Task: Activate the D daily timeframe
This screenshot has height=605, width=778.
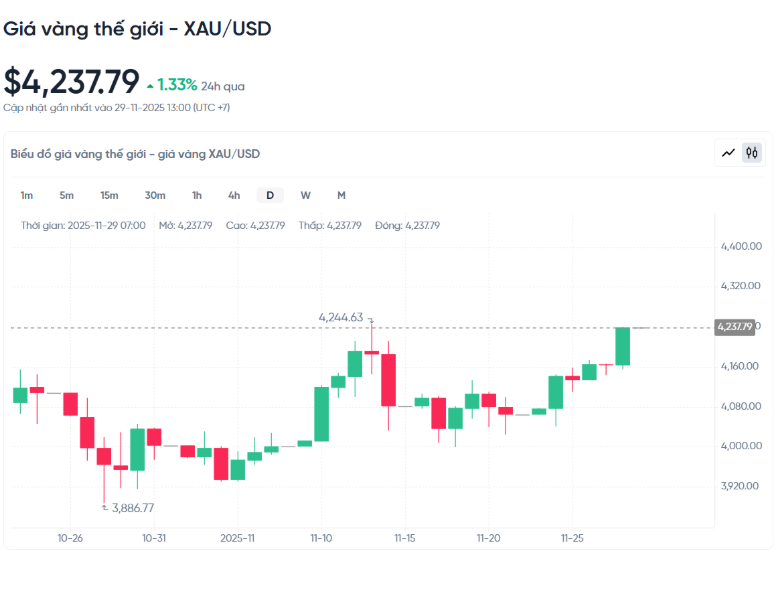Action: pyautogui.click(x=269, y=195)
